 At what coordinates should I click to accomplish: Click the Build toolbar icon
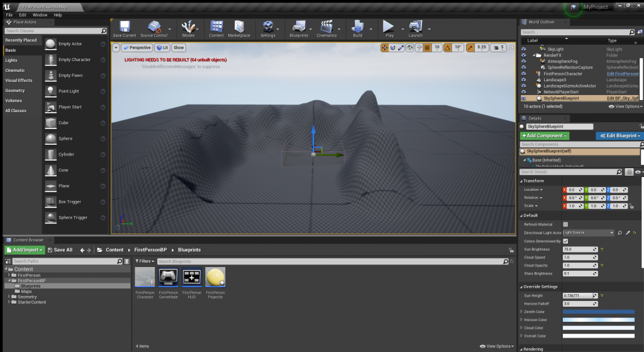(358, 26)
